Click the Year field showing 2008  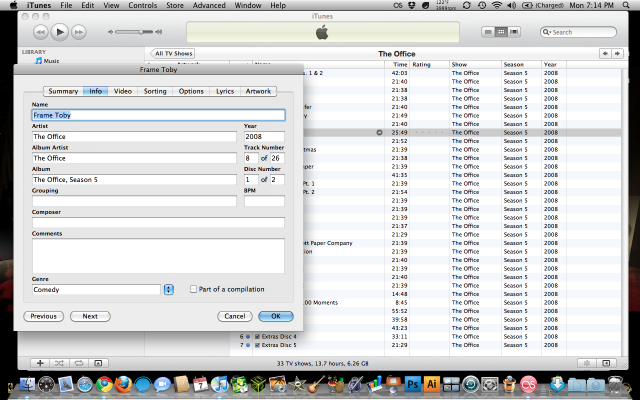tap(264, 136)
